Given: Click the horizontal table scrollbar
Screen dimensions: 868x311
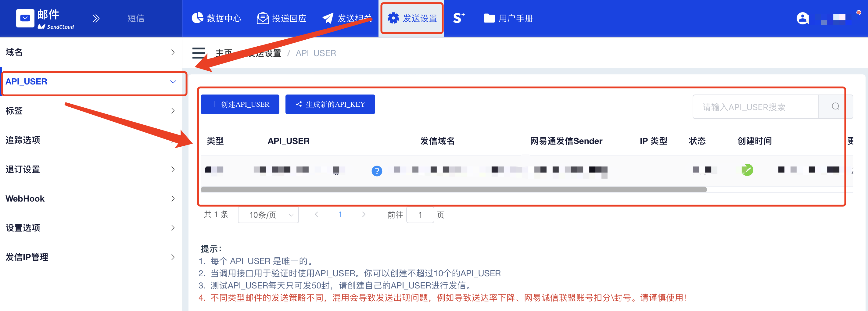Looking at the screenshot, I should click(454, 190).
